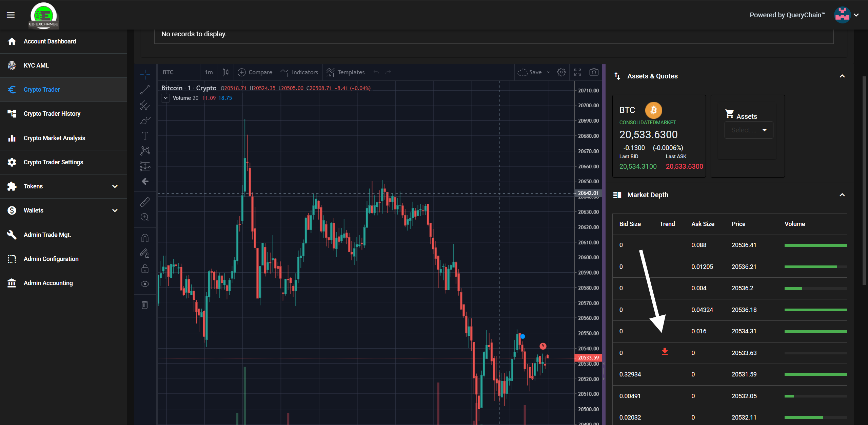Open Crypto Trader Settings
868x425 pixels.
tap(63, 162)
